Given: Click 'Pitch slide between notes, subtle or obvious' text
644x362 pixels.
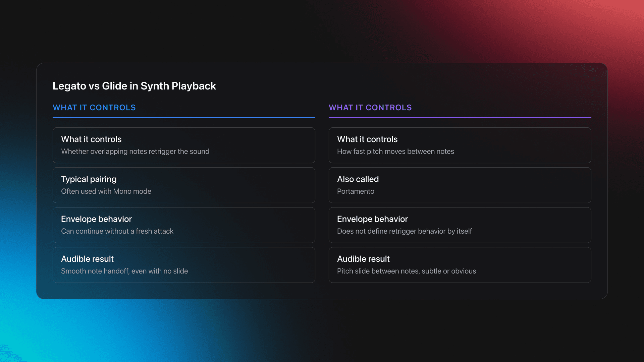Looking at the screenshot, I should (x=406, y=271).
